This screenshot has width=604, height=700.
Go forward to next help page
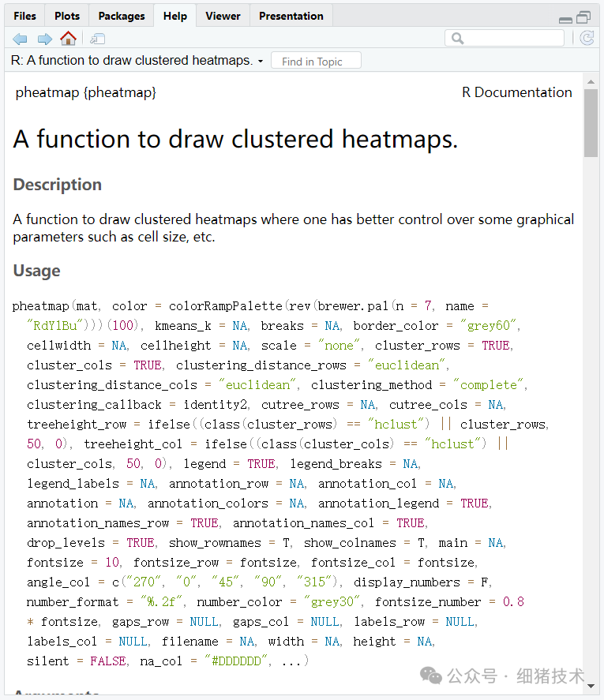click(44, 39)
